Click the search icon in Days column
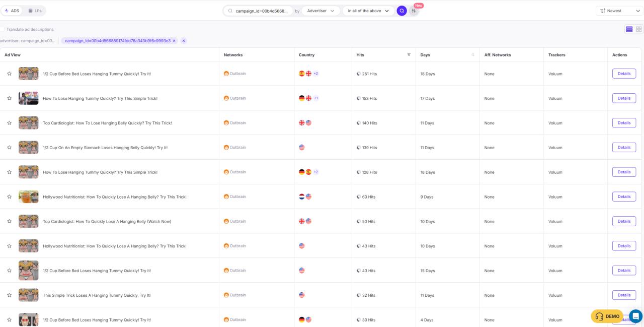The height and width of the screenshot is (327, 644). (x=473, y=55)
